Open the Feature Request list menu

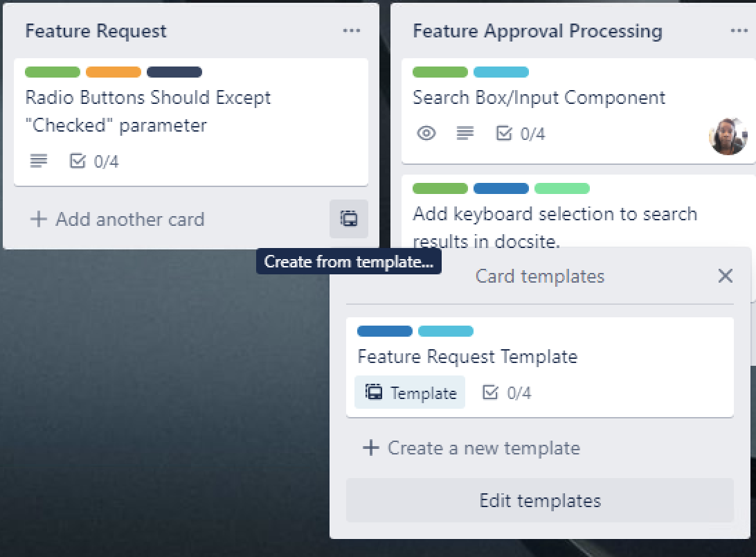pos(352,30)
